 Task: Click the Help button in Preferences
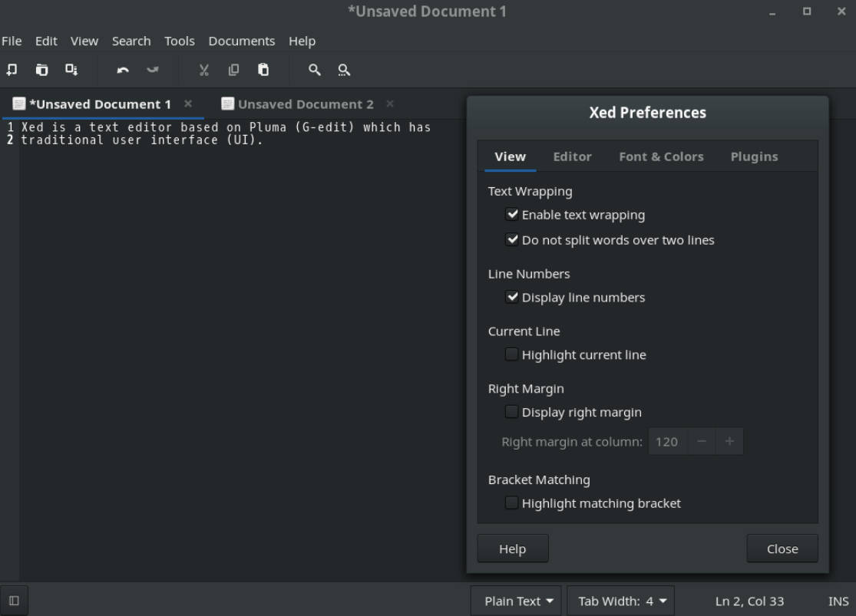513,548
